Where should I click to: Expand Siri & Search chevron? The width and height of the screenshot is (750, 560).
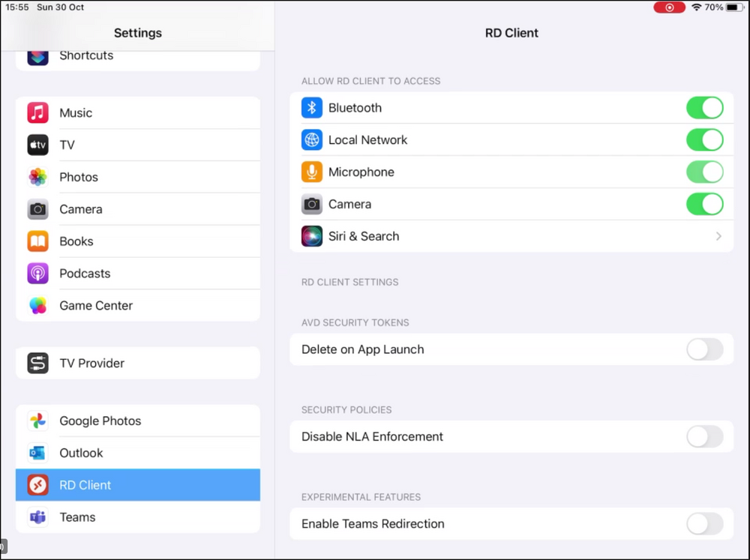(718, 236)
